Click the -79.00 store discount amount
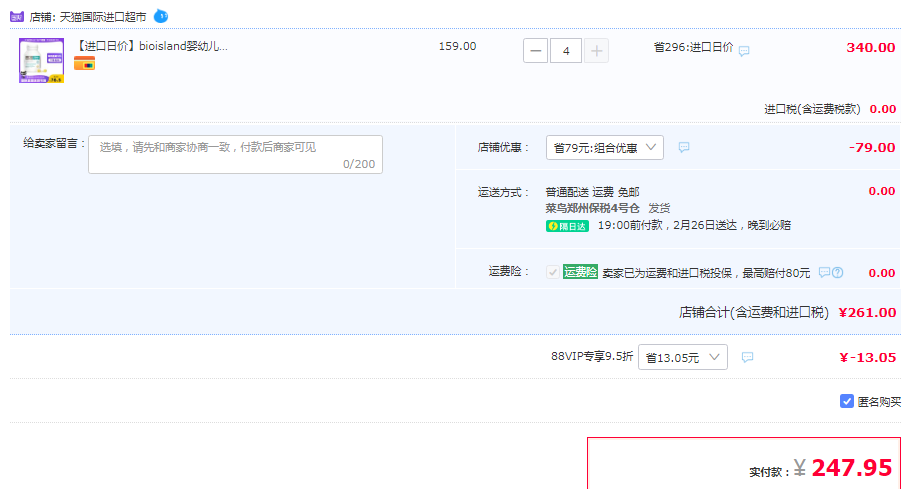 [x=872, y=148]
